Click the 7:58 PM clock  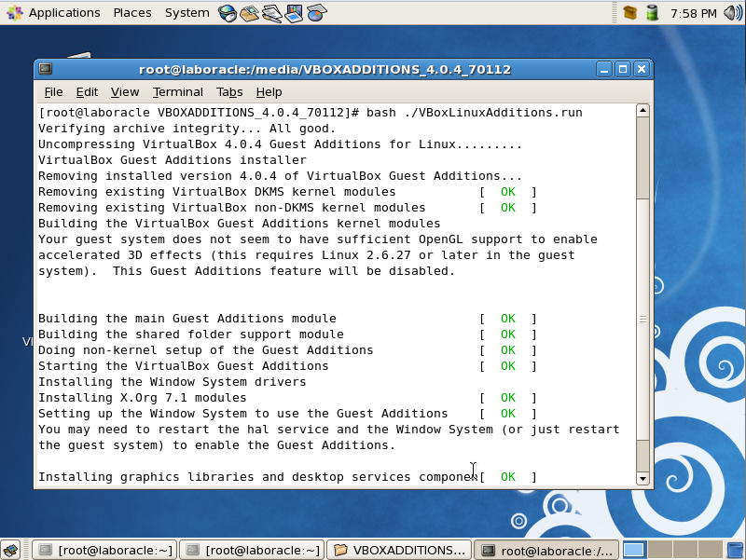coord(693,13)
